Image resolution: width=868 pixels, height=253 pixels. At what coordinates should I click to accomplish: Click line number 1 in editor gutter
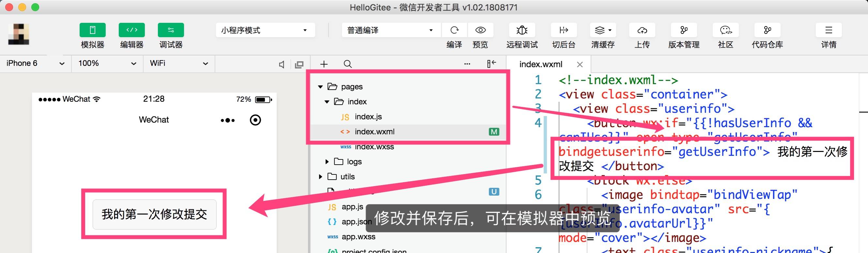tap(538, 80)
